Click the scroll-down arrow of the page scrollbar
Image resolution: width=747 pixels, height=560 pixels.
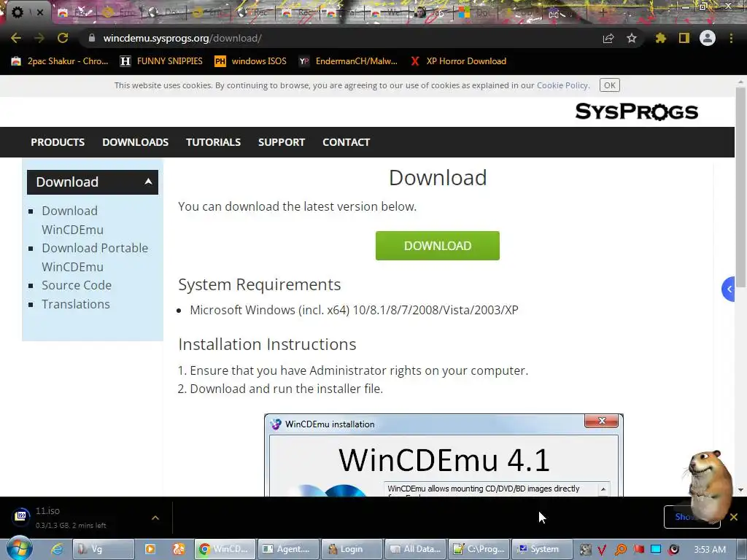pyautogui.click(x=740, y=489)
